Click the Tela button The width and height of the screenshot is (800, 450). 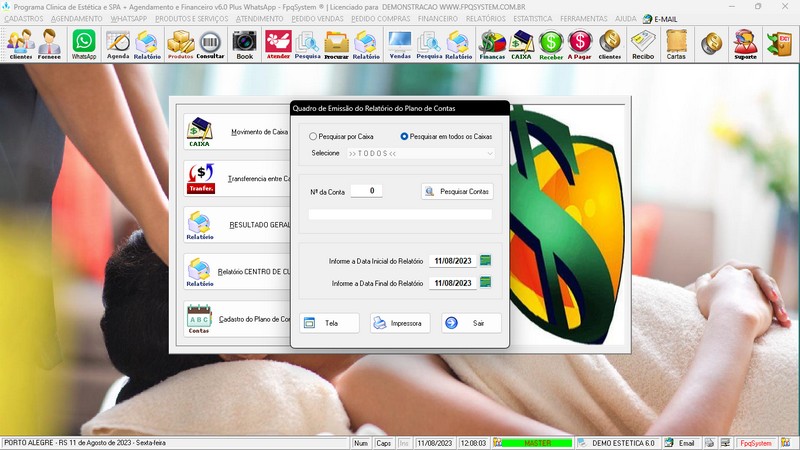[x=329, y=323]
